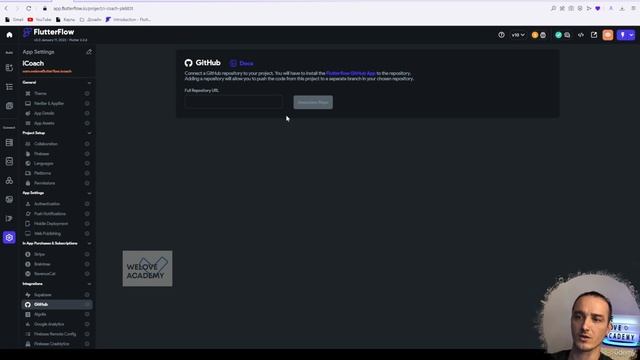Open Google Analytics integration settings
Image resolution: width=640 pixels, height=360 pixels.
tap(57, 324)
